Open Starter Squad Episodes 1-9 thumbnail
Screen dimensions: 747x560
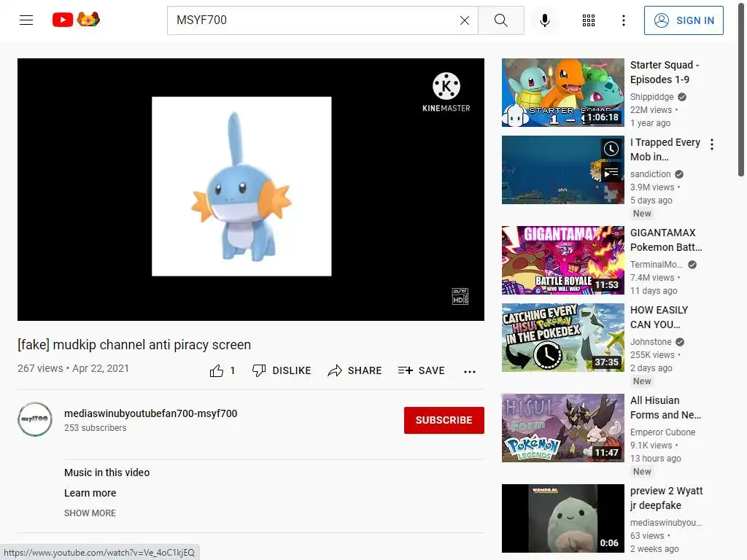click(x=562, y=93)
